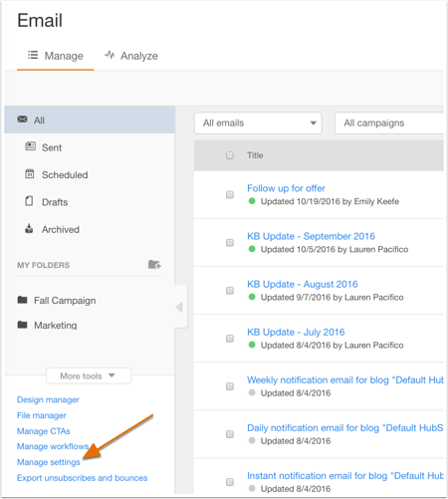This screenshot has height=499, width=448.
Task: Collapse the sidebar using the left arrow handle
Action: point(180,307)
